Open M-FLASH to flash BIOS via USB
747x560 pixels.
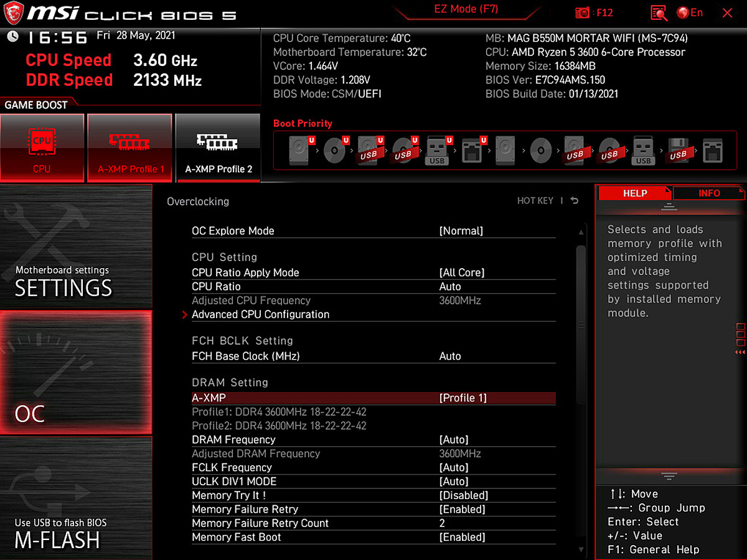tap(75, 498)
